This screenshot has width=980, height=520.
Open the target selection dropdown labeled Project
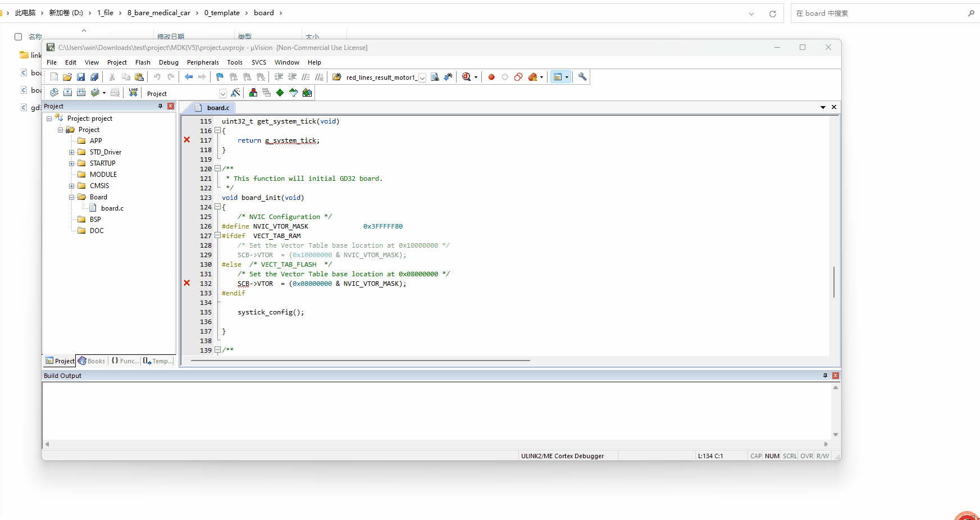point(223,93)
